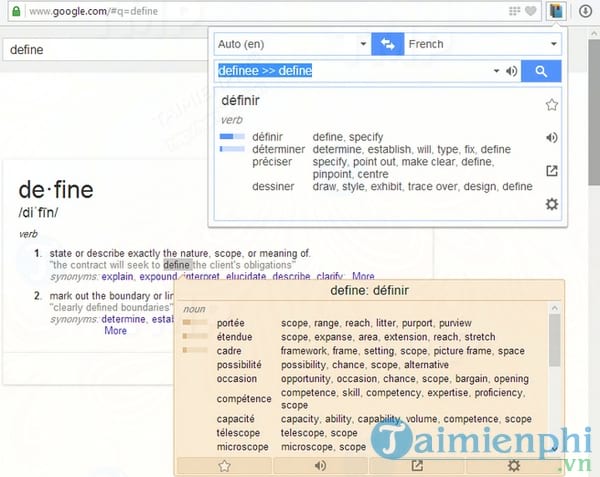The image size is (600, 477).
Task: Click star icon in the bubble footer
Action: coord(225,466)
